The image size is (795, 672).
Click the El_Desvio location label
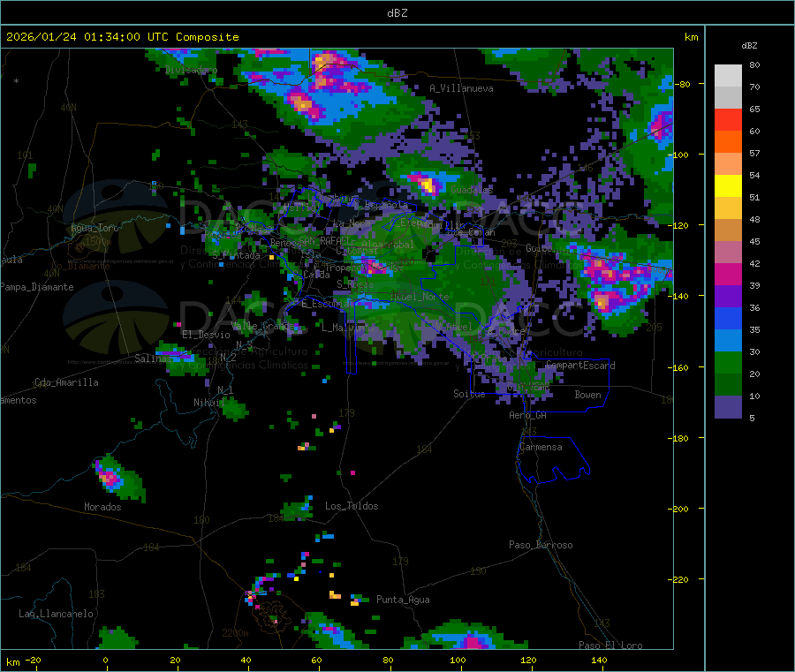206,335
